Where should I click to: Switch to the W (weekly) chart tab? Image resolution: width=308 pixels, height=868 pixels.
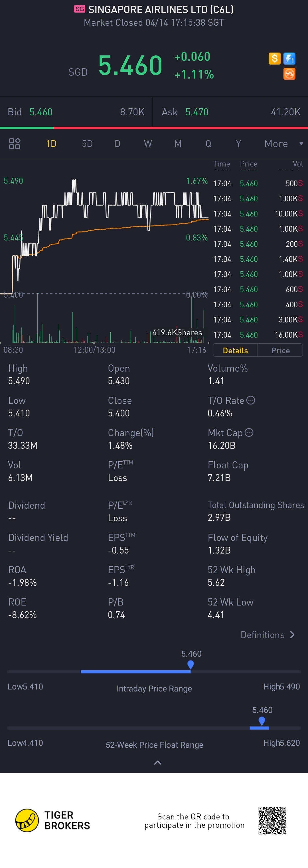coord(148,144)
